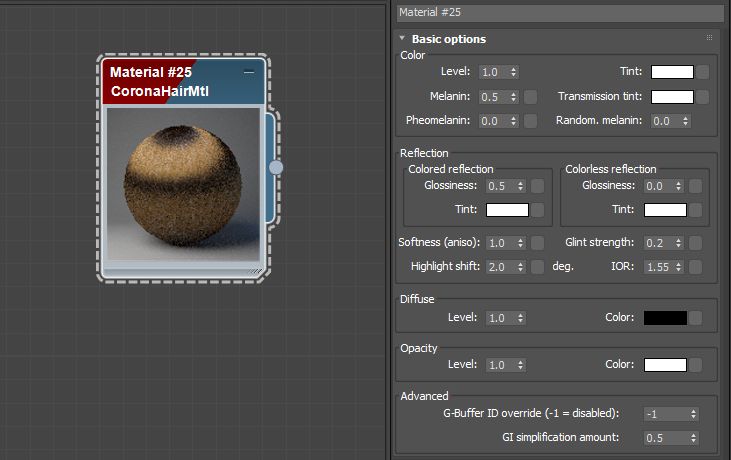The height and width of the screenshot is (460, 731).
Task: Click the map button for Colored reflection Tint
Action: (538, 210)
